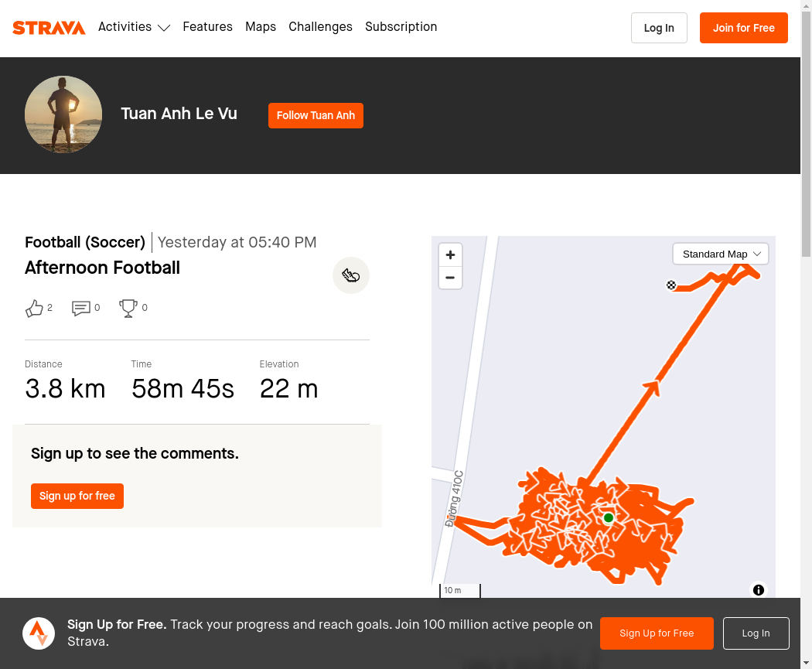812x669 pixels.
Task: Click Sign up for free under comments
Action: point(77,496)
